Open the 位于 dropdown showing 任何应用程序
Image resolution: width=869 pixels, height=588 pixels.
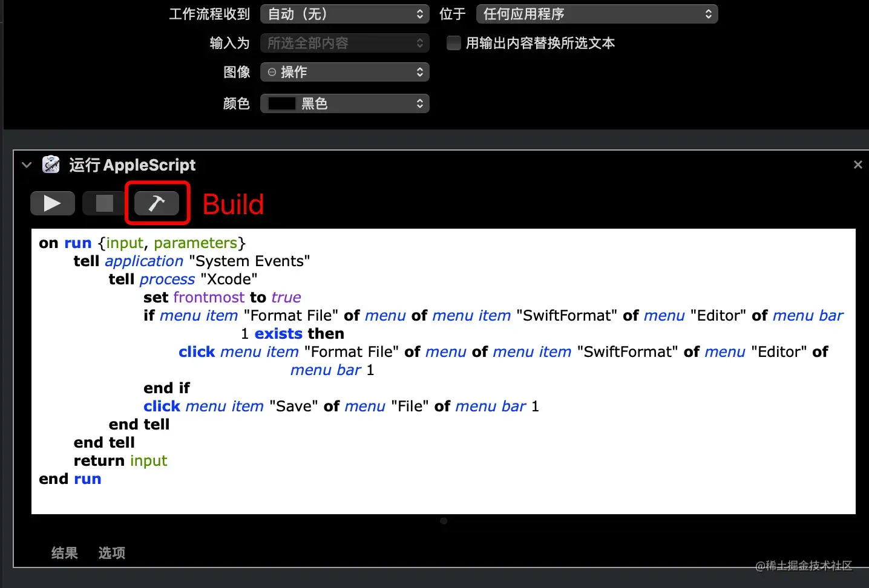click(x=596, y=13)
